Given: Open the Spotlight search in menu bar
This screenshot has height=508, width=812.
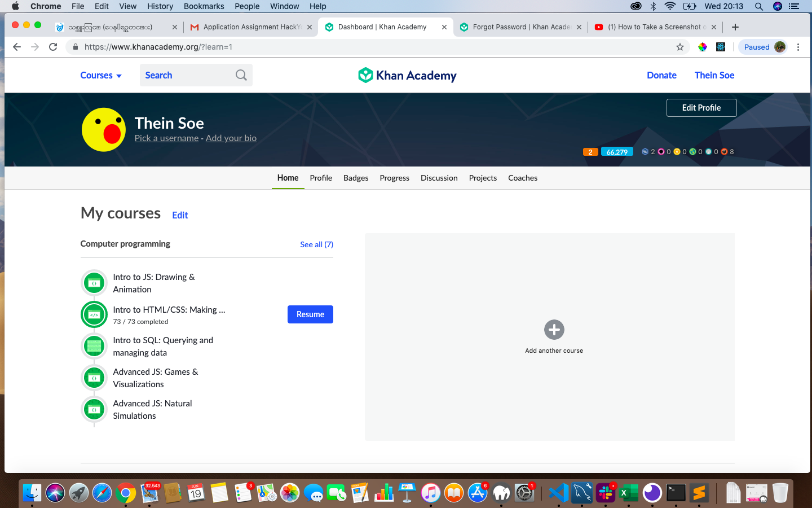Looking at the screenshot, I should (759, 6).
